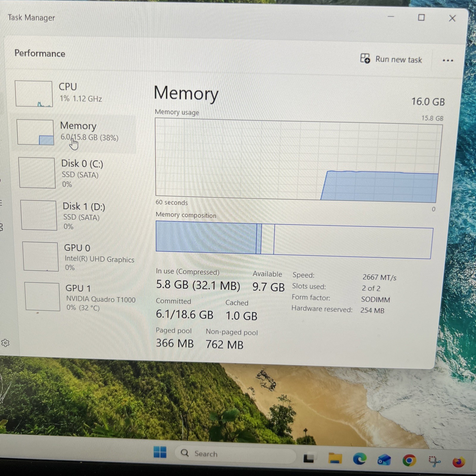Click the Slots used value 2 of 2
Screen dimensions: 476x476
pyautogui.click(x=371, y=288)
